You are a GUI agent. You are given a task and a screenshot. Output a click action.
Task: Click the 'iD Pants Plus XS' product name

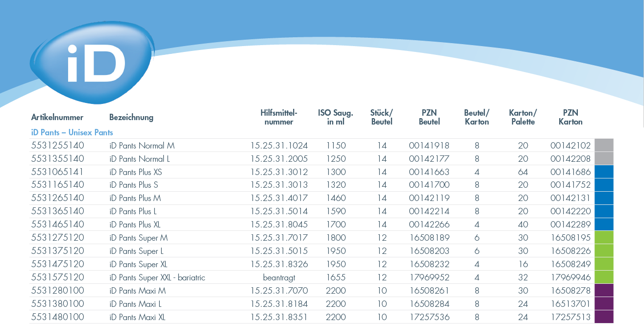(136, 172)
